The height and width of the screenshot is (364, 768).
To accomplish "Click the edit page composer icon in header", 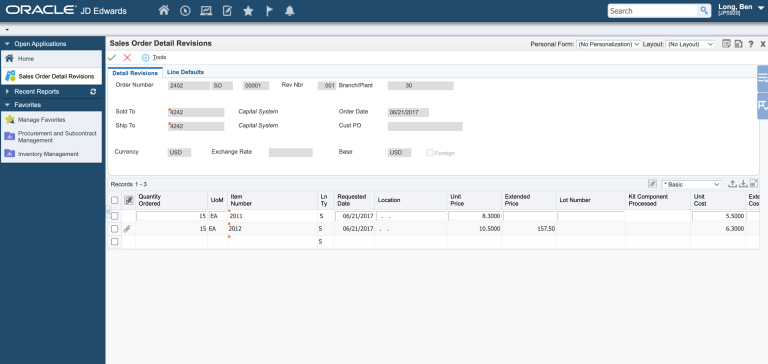I will click(x=227, y=10).
